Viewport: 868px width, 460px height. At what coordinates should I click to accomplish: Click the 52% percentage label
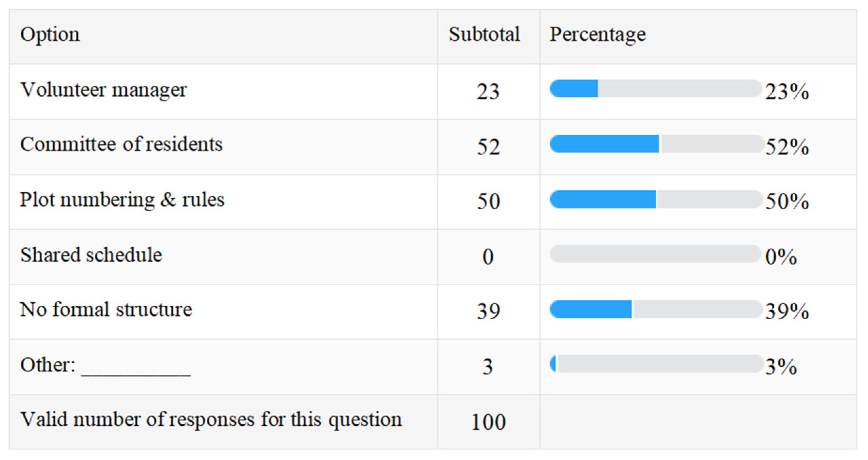pos(787,147)
